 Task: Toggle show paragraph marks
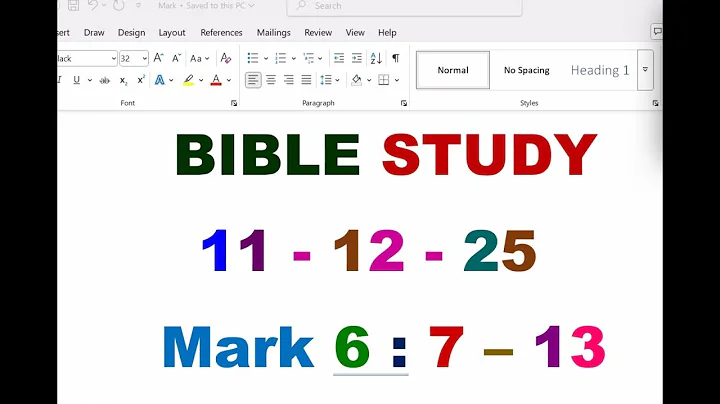pyautogui.click(x=396, y=58)
